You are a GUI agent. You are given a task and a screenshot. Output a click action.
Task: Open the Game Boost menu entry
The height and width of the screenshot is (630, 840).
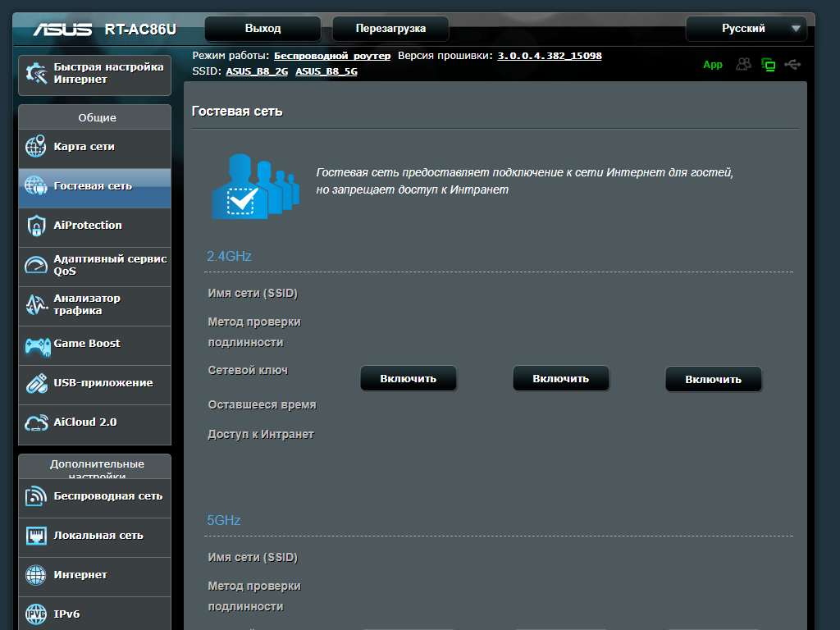coord(95,344)
